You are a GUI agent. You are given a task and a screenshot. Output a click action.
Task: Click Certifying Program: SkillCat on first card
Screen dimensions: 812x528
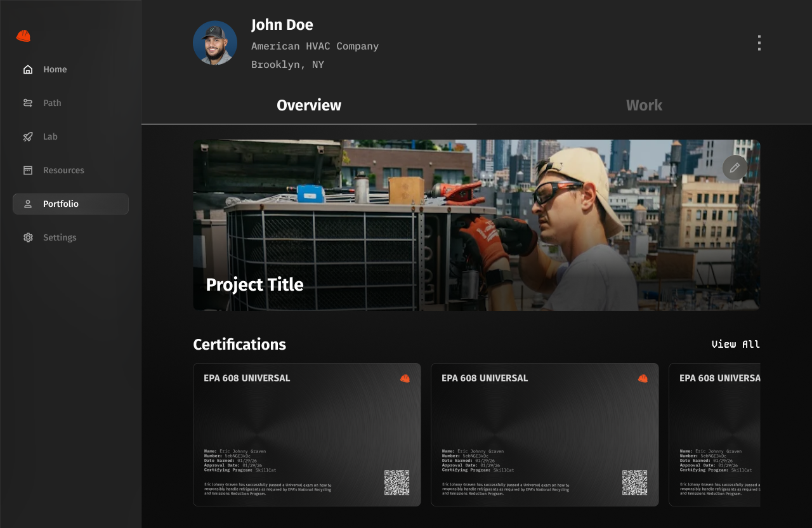(x=240, y=470)
